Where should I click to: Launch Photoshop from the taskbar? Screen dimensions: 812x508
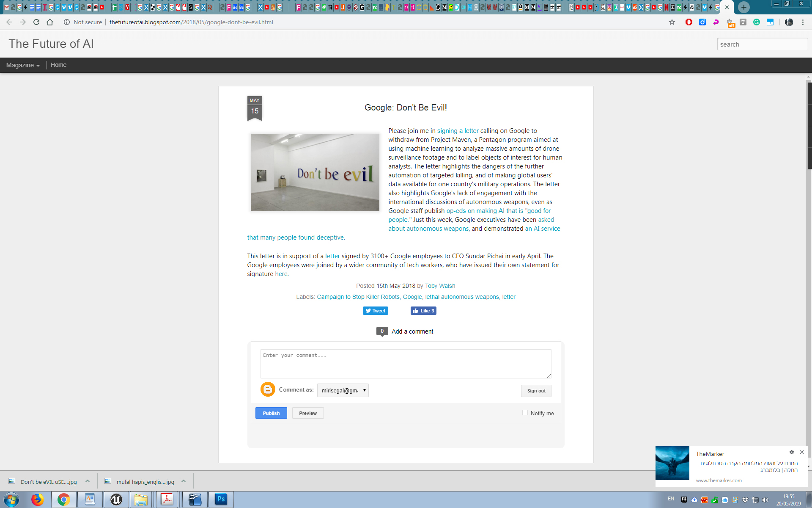pos(221,500)
